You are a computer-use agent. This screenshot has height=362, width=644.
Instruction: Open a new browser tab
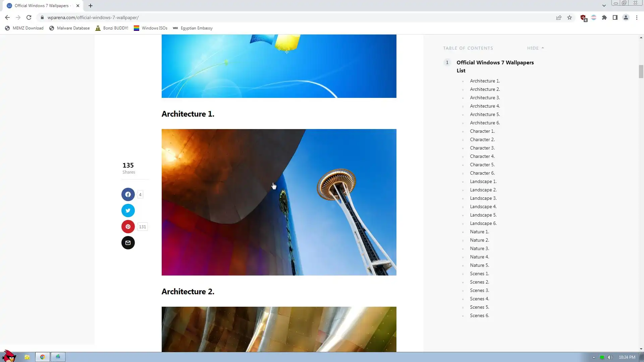coord(91,6)
